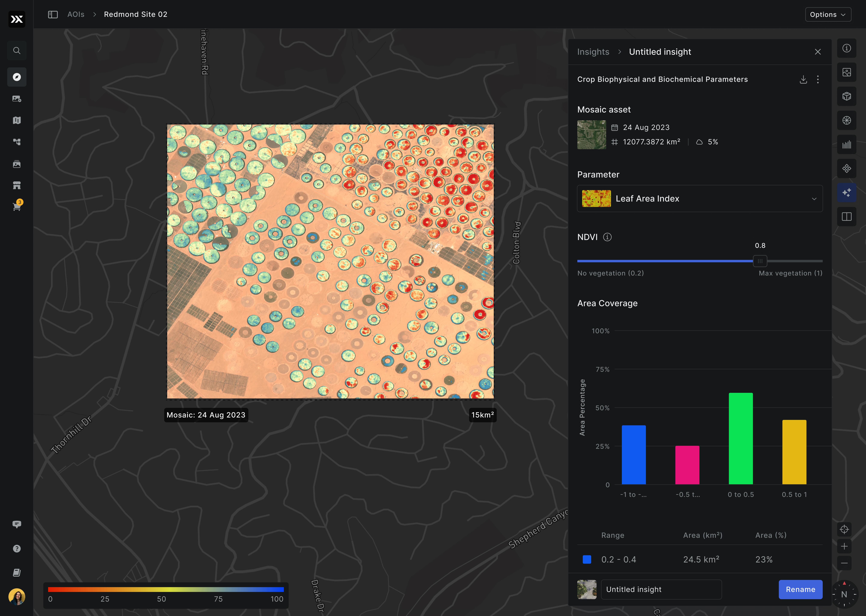Expand the Leaf Area Index parameter dropdown

pos(700,198)
